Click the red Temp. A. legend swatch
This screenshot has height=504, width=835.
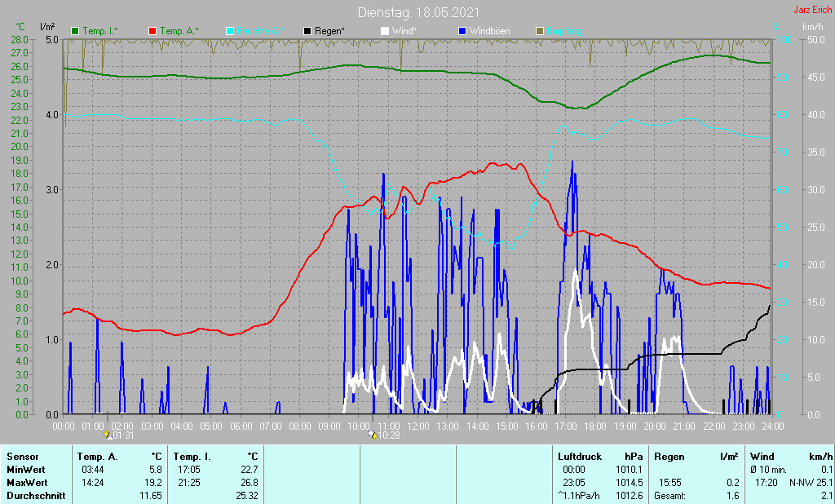click(x=152, y=31)
